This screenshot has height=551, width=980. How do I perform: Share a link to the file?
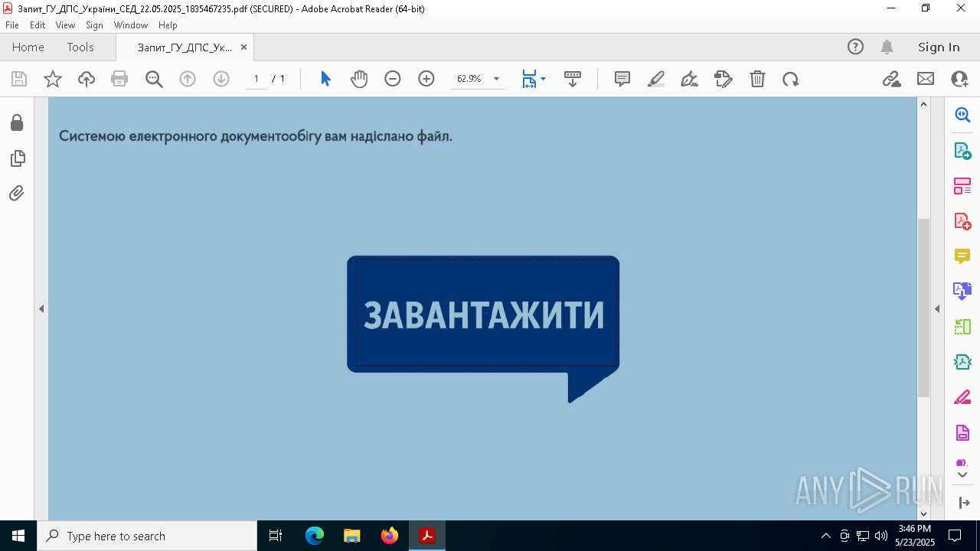[892, 79]
